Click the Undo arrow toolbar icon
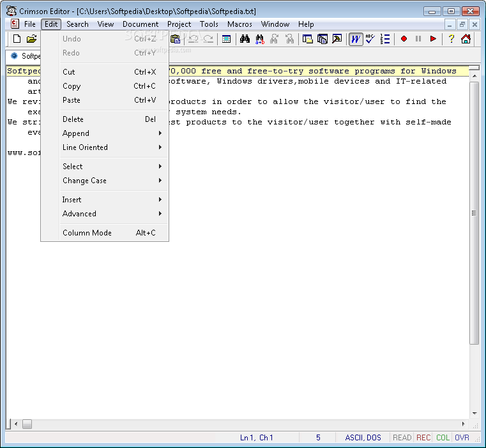 coord(194,39)
